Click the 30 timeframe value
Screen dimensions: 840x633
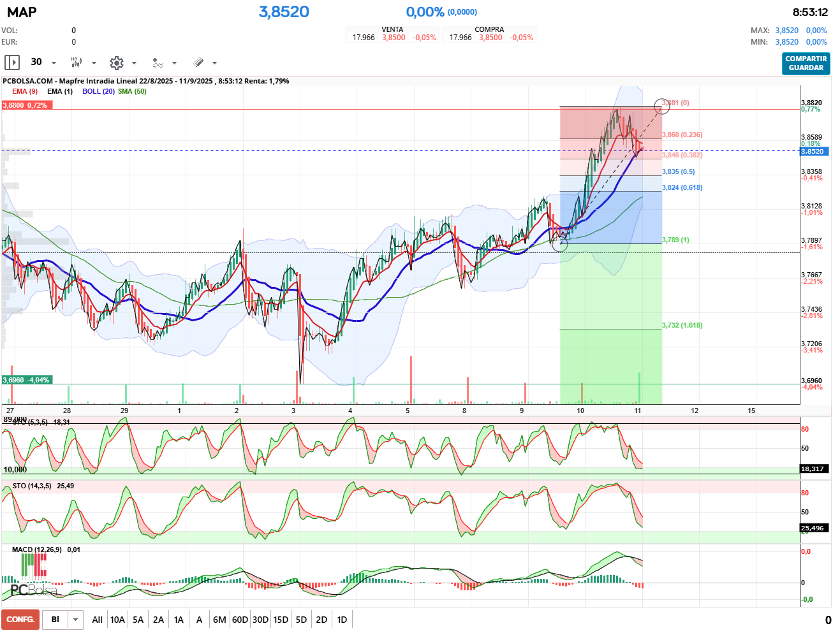click(x=36, y=62)
